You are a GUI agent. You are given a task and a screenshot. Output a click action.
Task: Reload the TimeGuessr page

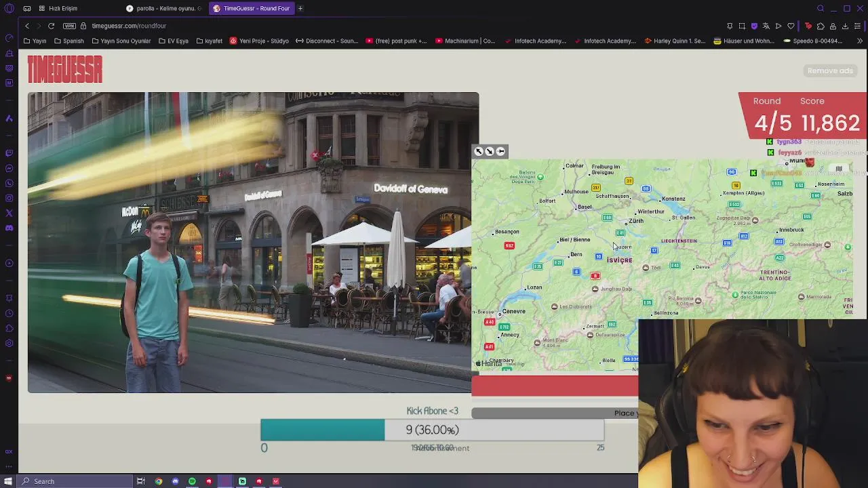pos(51,26)
